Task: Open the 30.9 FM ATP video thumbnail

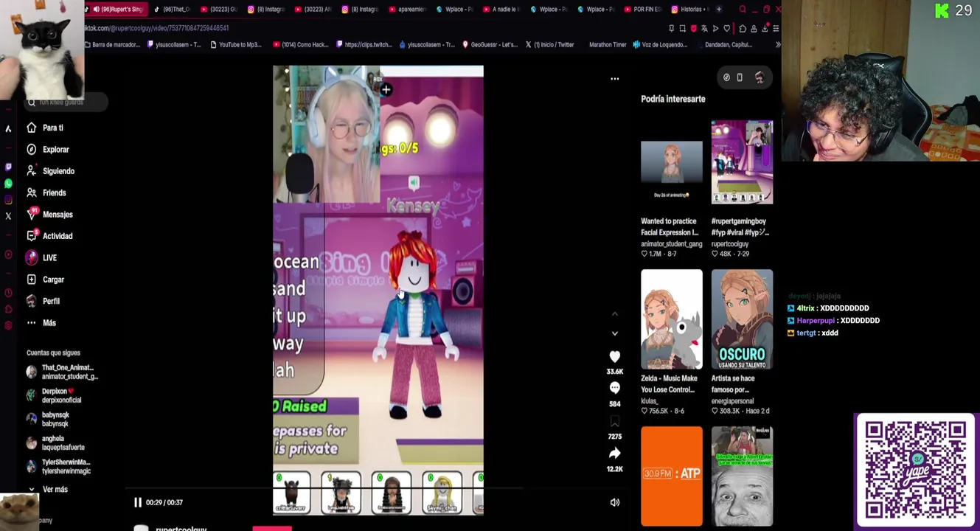Action: click(671, 476)
